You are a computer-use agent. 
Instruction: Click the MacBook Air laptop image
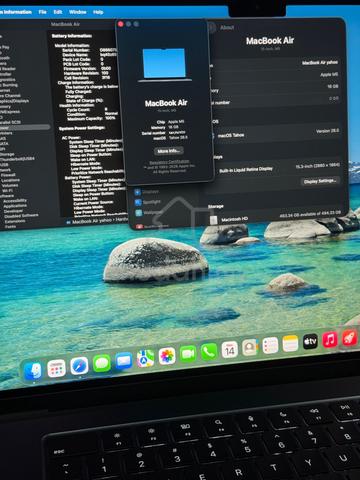coord(164,65)
